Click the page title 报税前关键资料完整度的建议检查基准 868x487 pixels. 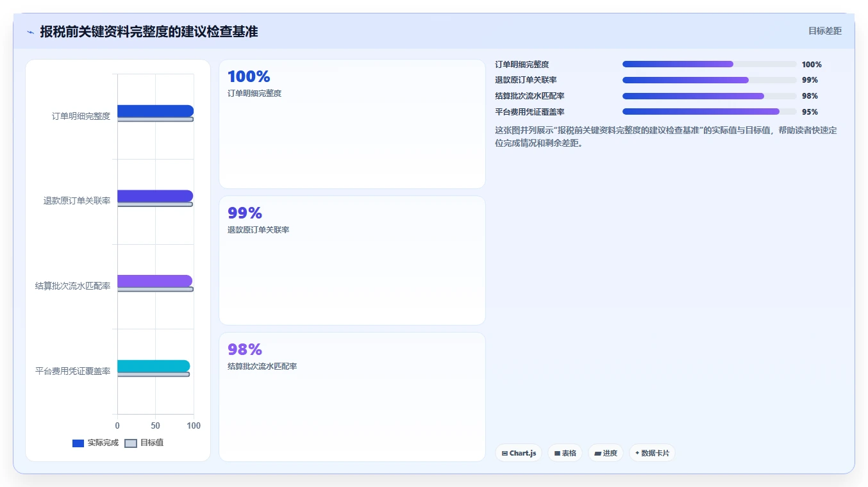coord(149,31)
